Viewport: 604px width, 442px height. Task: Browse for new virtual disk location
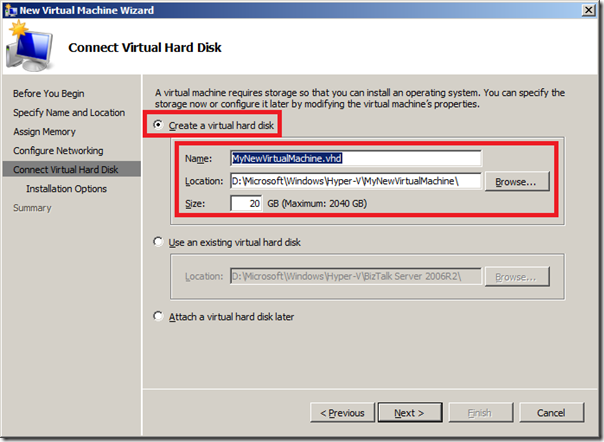pos(517,181)
